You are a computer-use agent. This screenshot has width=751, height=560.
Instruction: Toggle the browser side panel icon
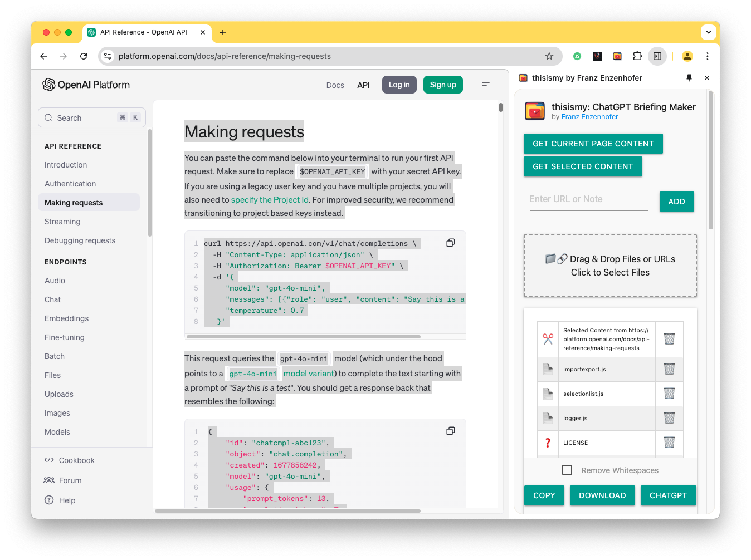[x=657, y=56]
